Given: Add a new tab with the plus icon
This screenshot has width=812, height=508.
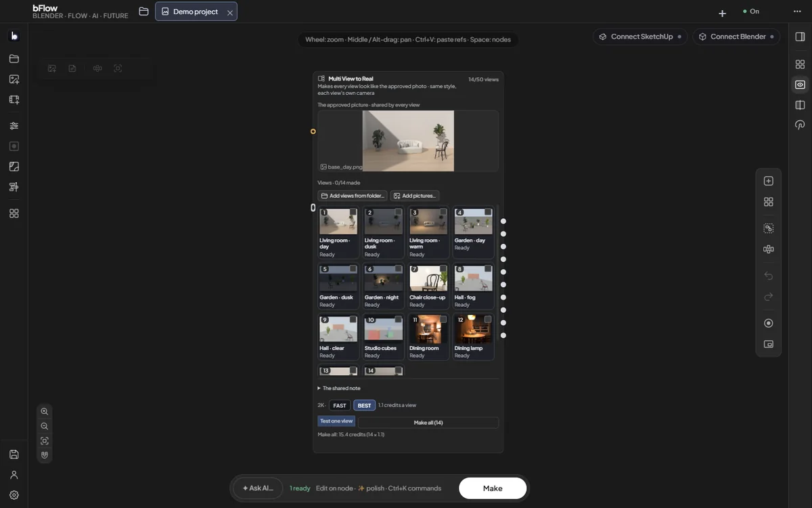Looking at the screenshot, I should point(722,13).
